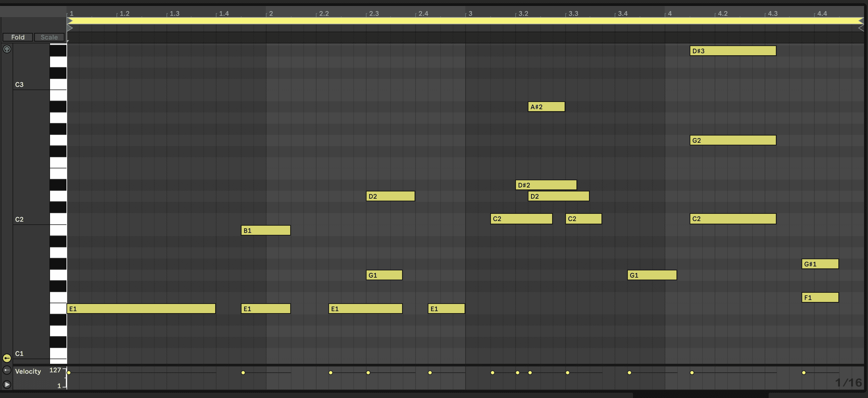Image resolution: width=868 pixels, height=398 pixels.
Task: Select the B1 note
Action: (x=266, y=230)
